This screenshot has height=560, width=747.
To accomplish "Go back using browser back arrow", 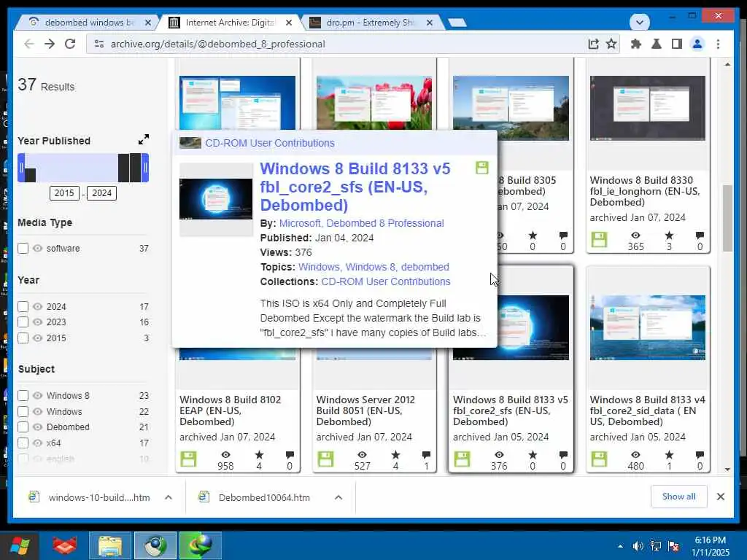I will click(x=29, y=44).
